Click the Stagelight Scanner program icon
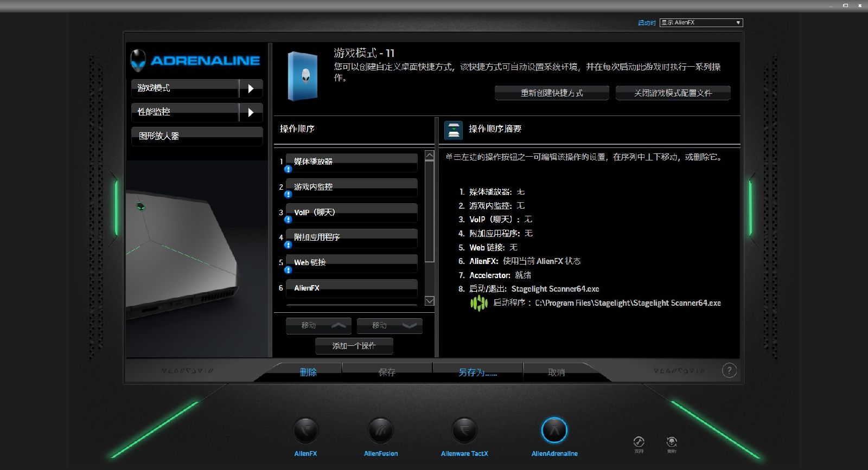This screenshot has height=470, width=868. pos(479,303)
